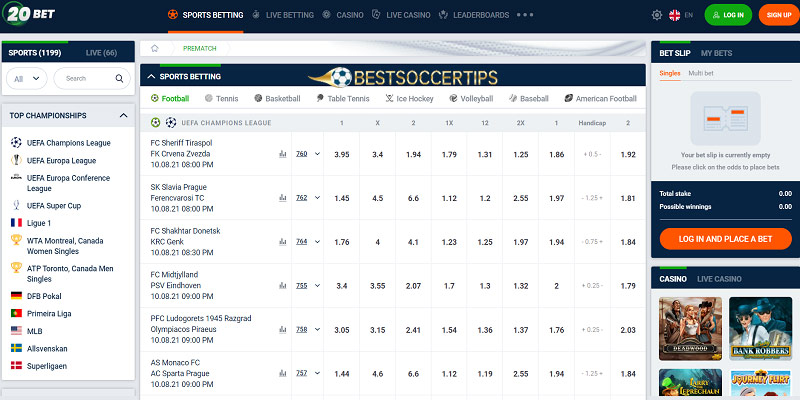Expand markets chevron for match 758
The width and height of the screenshot is (800, 400).
pyautogui.click(x=317, y=330)
